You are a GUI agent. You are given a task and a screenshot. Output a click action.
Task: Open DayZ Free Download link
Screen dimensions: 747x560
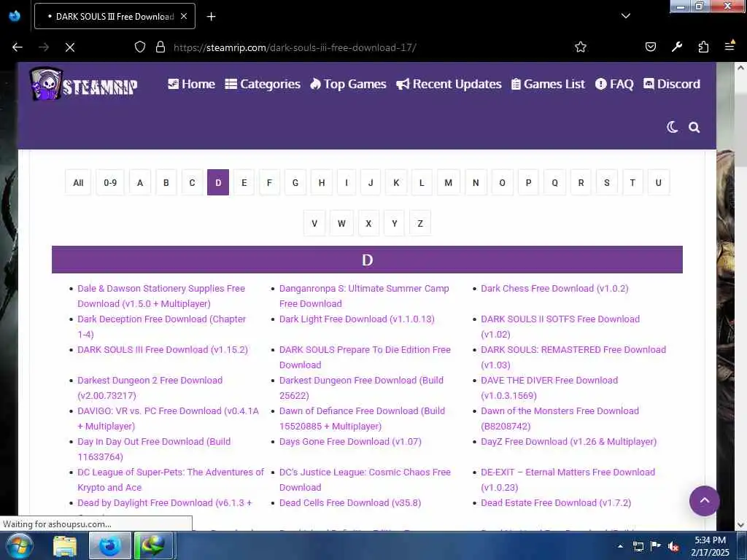click(x=569, y=441)
